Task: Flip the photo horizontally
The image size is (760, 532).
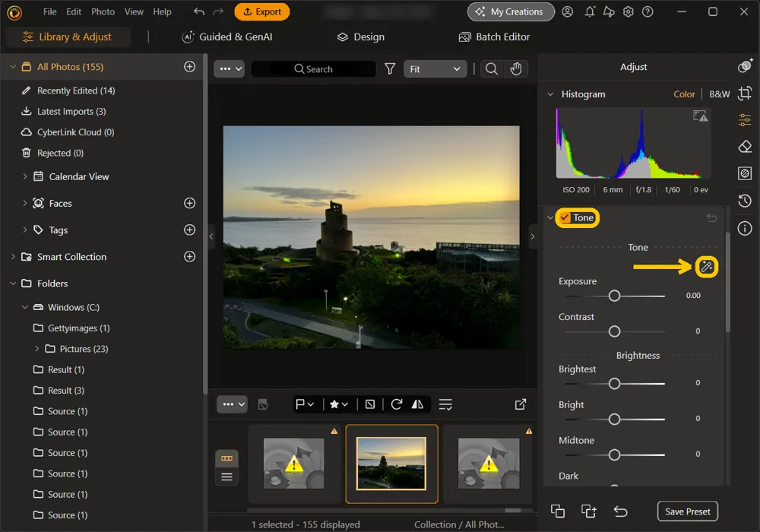Action: [x=417, y=404]
